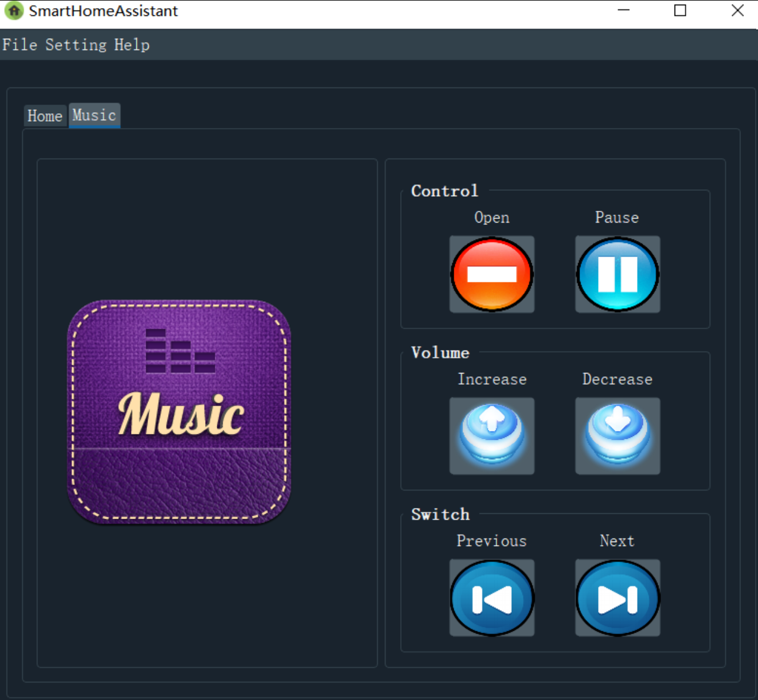This screenshot has width=758, height=700.
Task: Click the Volume group heading
Action: [x=440, y=353]
